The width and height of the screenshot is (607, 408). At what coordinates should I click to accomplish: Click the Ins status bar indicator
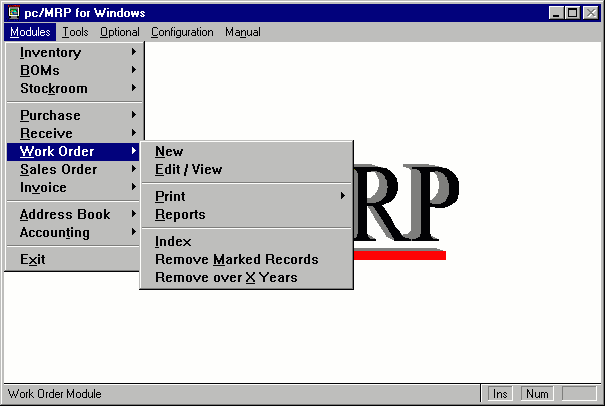[500, 394]
